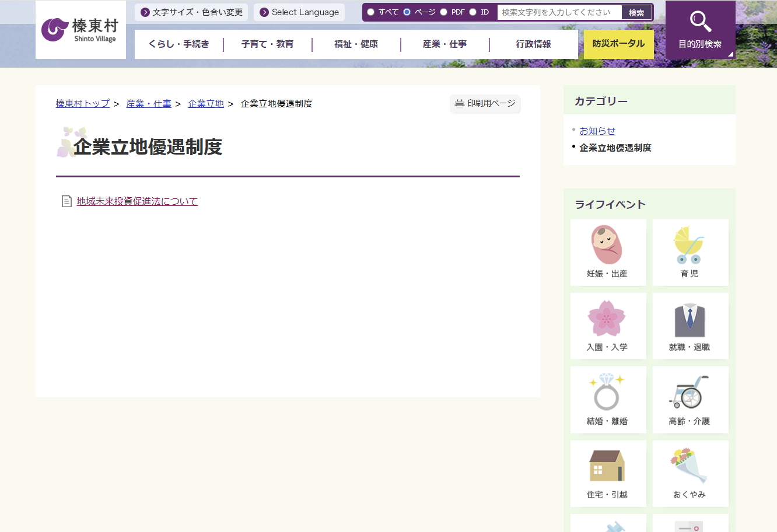This screenshot has height=532, width=777.
Task: Open the 子育て・教育 menu
Action: click(268, 44)
